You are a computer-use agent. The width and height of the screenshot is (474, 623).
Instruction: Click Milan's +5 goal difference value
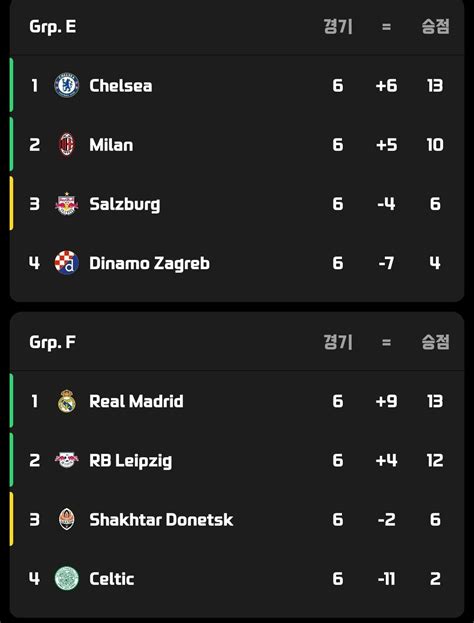point(386,145)
